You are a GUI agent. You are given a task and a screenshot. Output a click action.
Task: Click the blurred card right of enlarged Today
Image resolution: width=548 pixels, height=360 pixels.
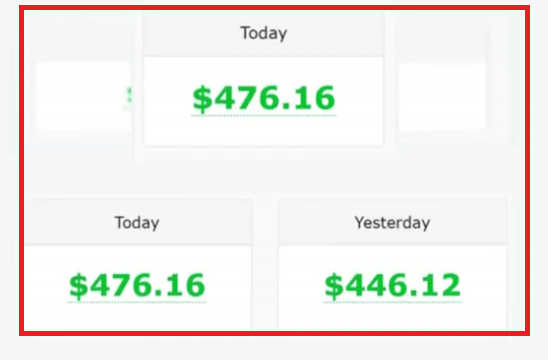click(x=442, y=97)
